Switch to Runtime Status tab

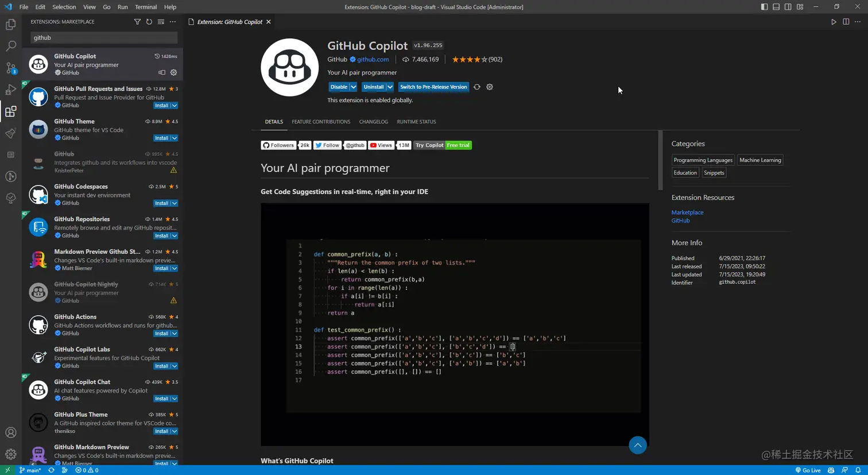point(416,122)
